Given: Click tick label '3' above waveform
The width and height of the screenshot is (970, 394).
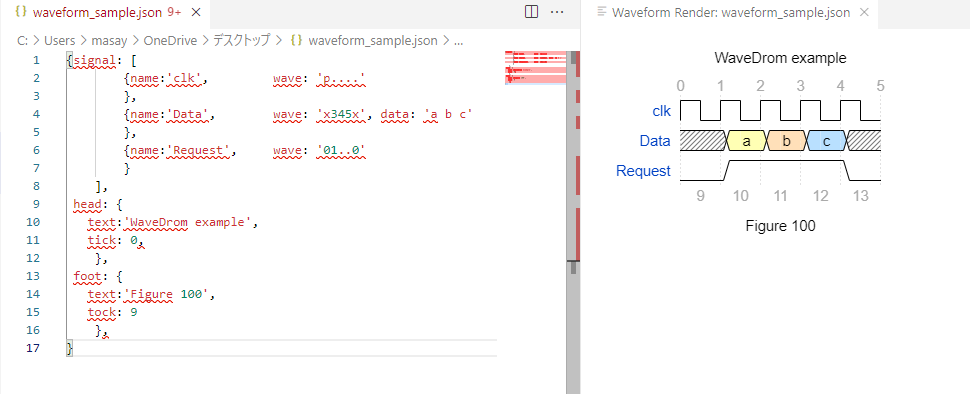Looking at the screenshot, I should pyautogui.click(x=800, y=86).
